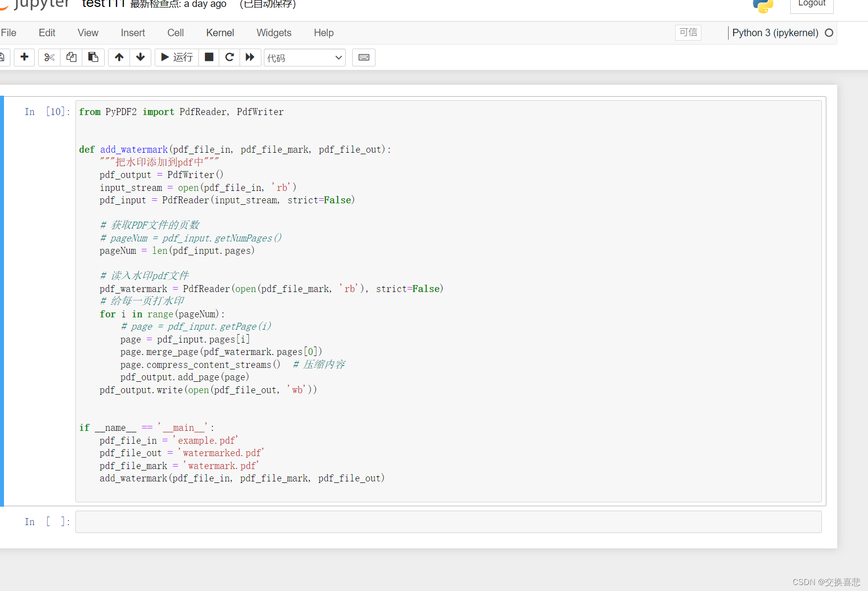Interrupt the kernel with stop icon

click(x=209, y=58)
